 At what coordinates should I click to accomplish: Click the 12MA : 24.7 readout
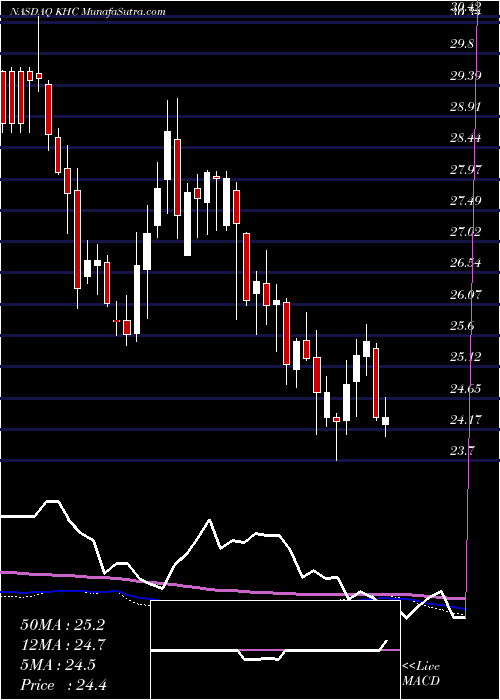point(63,645)
